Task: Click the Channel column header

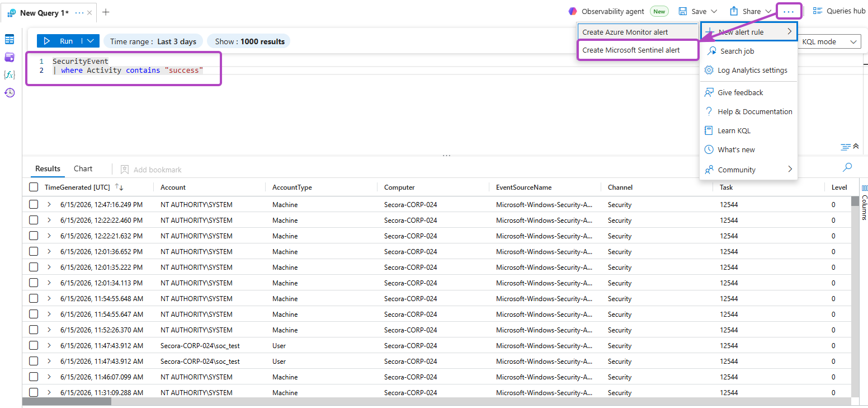Action: 620,187
